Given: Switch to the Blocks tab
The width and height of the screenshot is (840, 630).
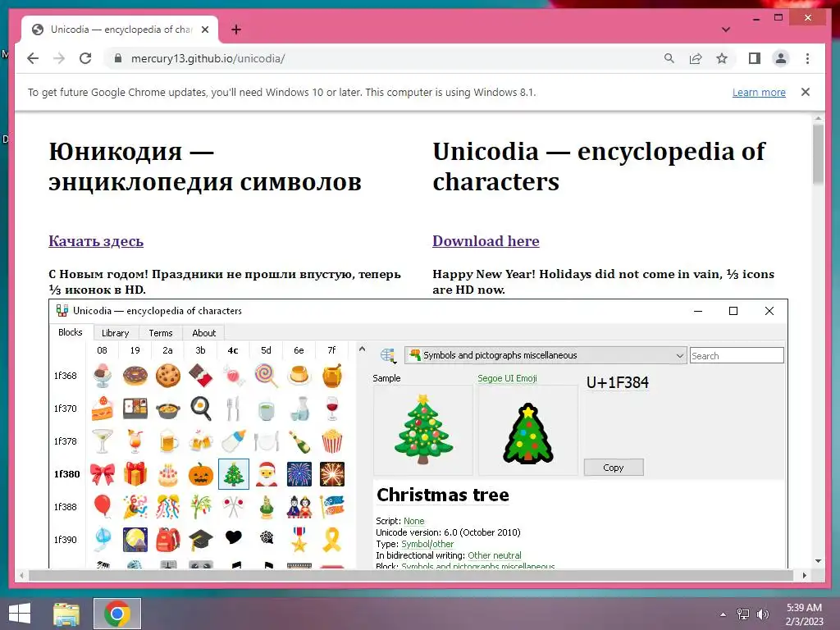Looking at the screenshot, I should pos(71,332).
